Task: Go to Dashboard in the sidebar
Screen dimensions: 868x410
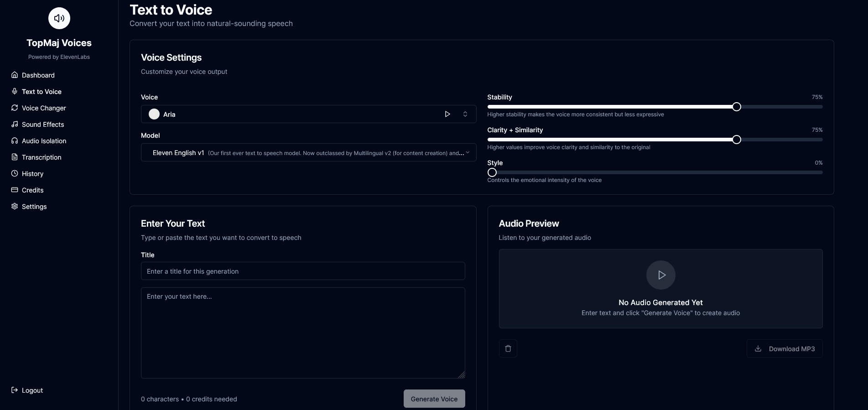Action: click(x=38, y=75)
